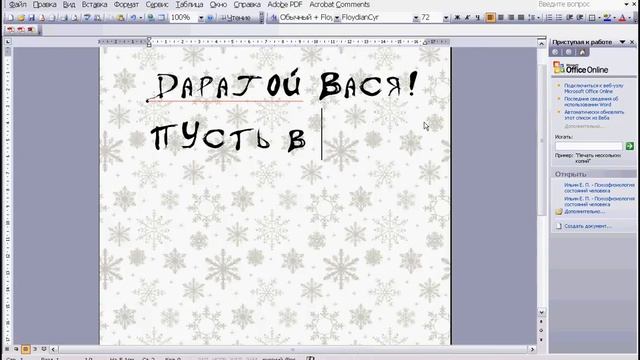Close the task pane with X
Image resolution: width=640 pixels, height=360 pixels.
[x=632, y=42]
